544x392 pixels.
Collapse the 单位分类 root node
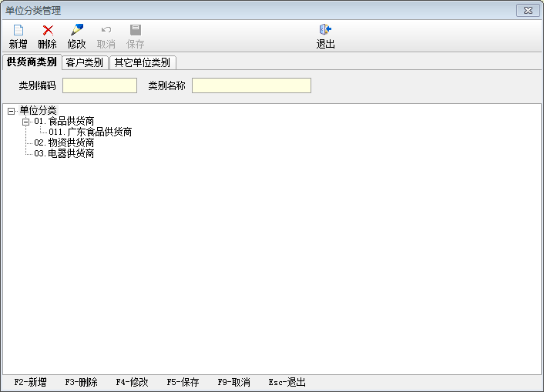point(11,111)
